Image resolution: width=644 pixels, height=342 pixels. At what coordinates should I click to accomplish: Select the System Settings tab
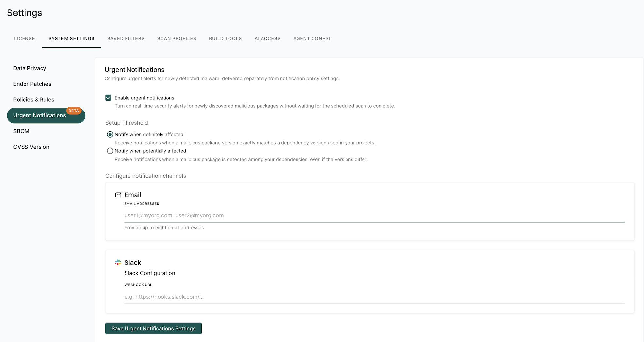pyautogui.click(x=71, y=39)
